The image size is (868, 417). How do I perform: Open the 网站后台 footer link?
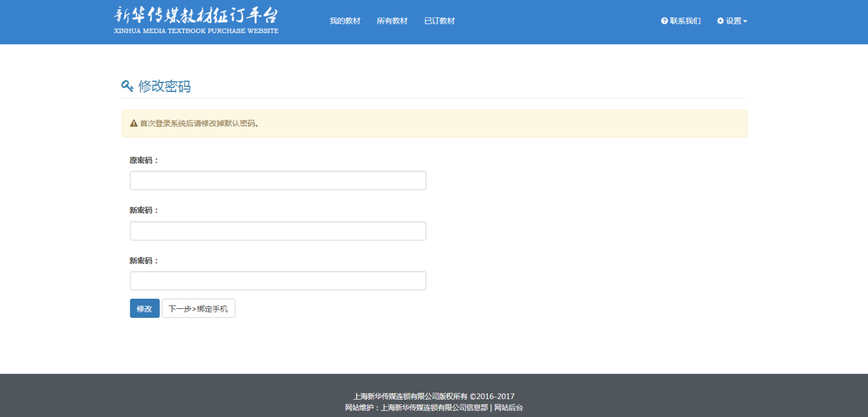pos(508,408)
